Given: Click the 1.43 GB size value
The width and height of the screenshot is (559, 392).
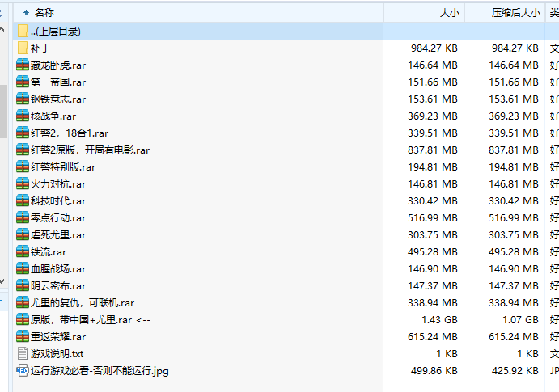Looking at the screenshot, I should click(439, 320).
